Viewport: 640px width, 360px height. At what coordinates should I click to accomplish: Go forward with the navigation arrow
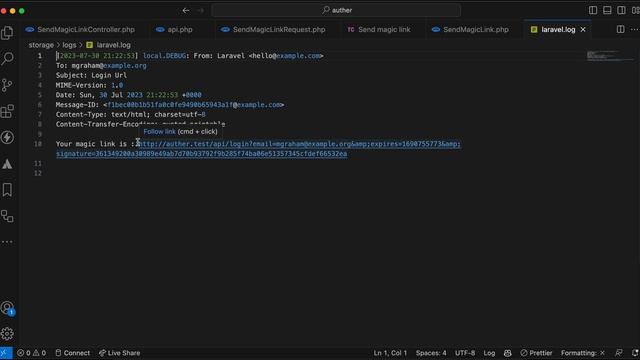pos(200,10)
